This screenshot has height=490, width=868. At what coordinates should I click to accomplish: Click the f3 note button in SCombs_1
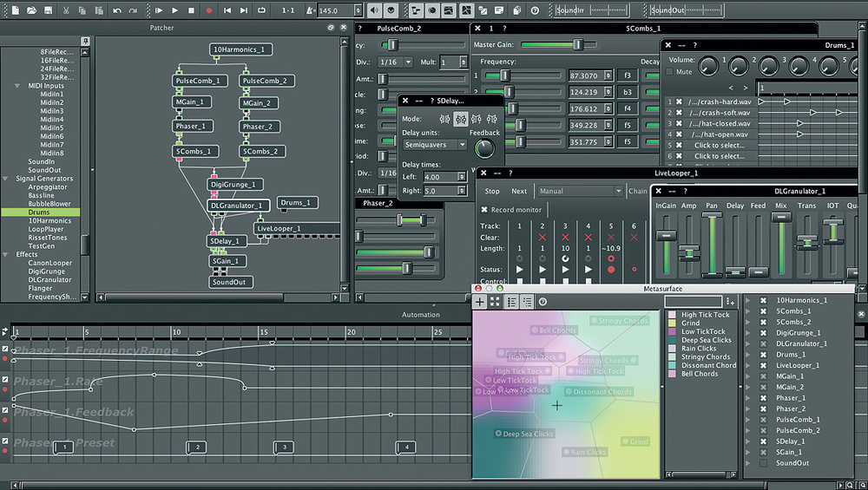[628, 75]
